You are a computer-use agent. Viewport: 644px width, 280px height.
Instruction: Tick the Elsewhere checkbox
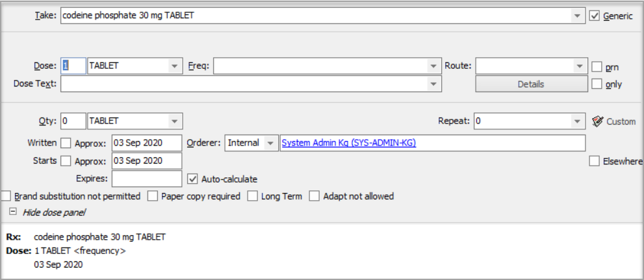coord(594,161)
